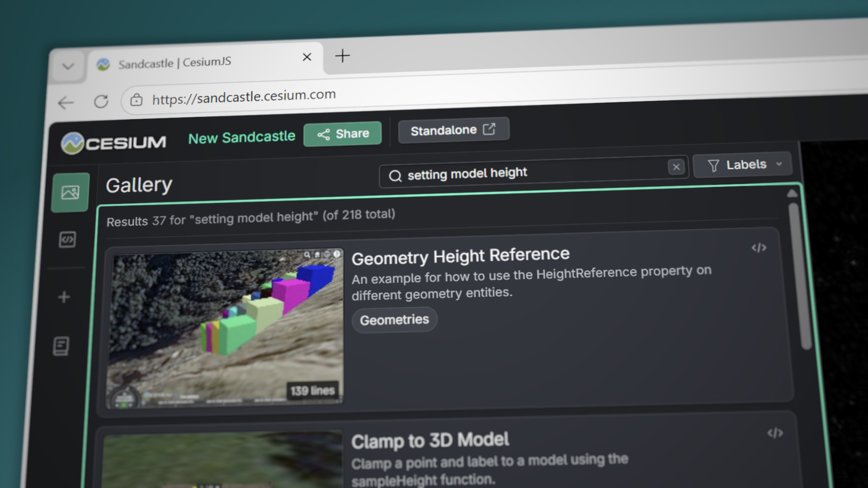Click the external-link icon on Standalone
This screenshot has width=868, height=488.
pyautogui.click(x=490, y=129)
